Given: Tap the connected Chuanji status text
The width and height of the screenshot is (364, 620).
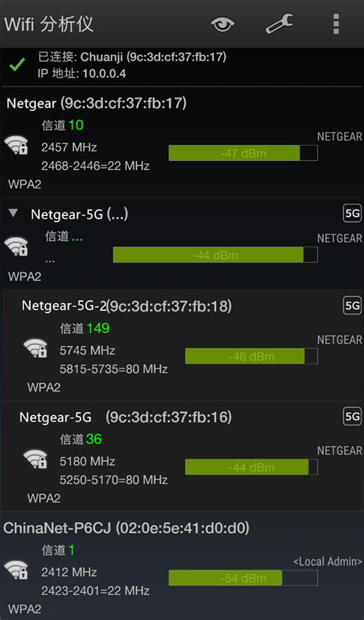Looking at the screenshot, I should pos(132,58).
